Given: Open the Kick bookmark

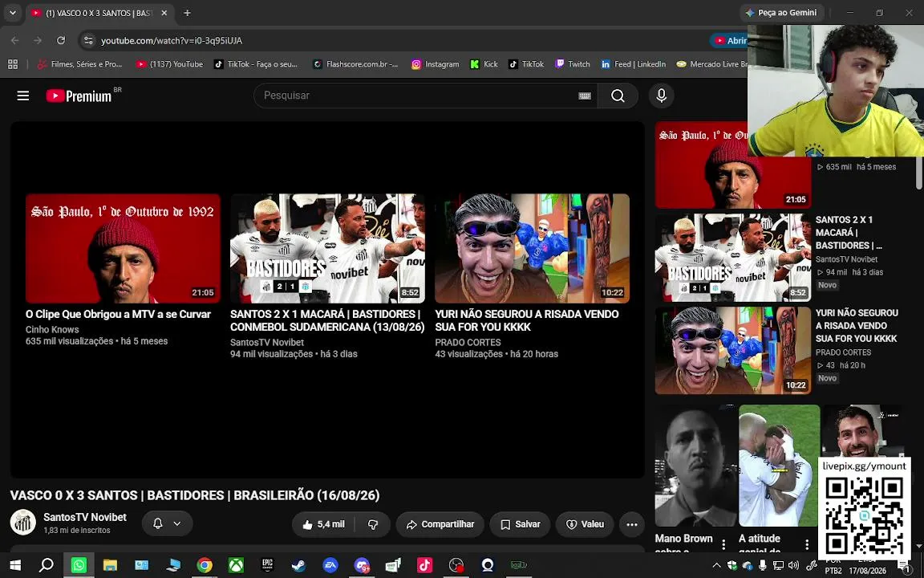Looking at the screenshot, I should pos(484,64).
